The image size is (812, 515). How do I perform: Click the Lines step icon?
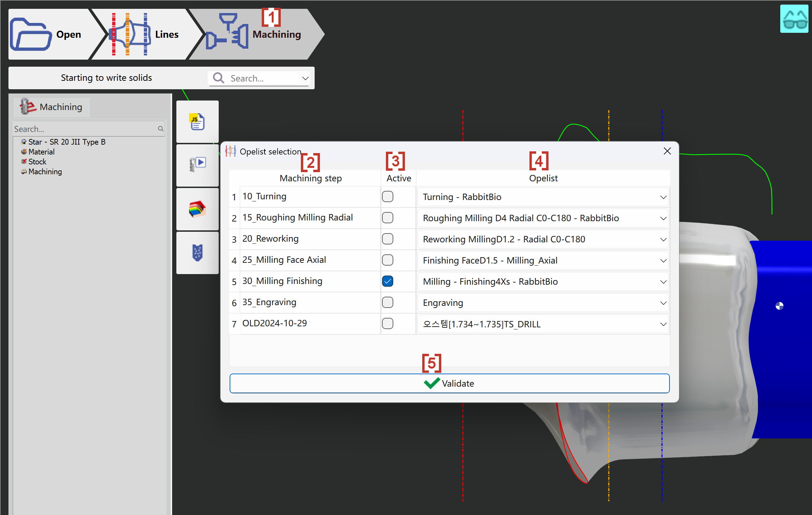click(x=129, y=34)
